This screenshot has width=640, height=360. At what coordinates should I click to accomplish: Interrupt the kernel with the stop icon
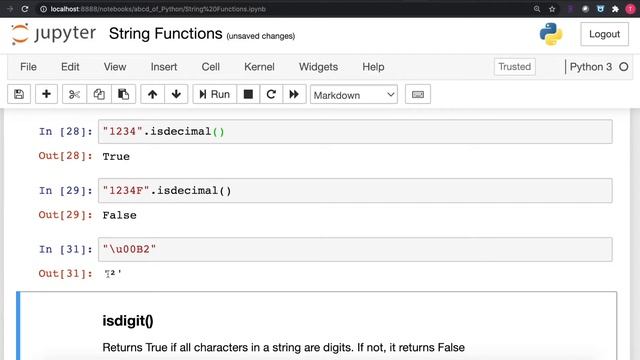pyautogui.click(x=248, y=95)
